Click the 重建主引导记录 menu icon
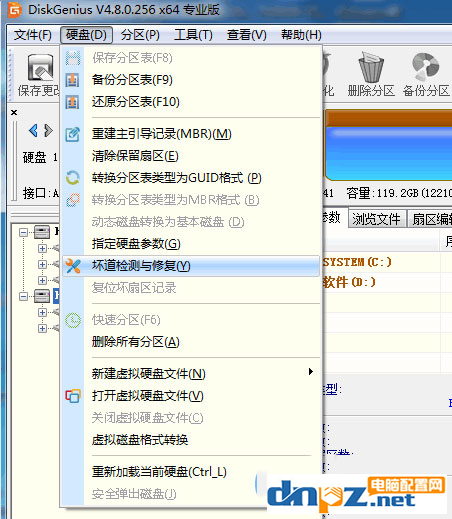The image size is (452, 519). tap(72, 134)
